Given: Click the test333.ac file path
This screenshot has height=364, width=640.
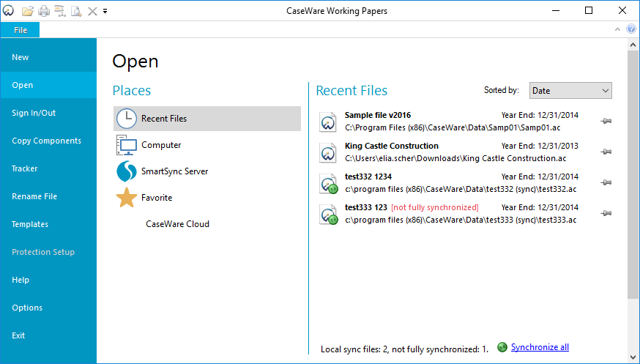Looking at the screenshot, I should pos(461,220).
